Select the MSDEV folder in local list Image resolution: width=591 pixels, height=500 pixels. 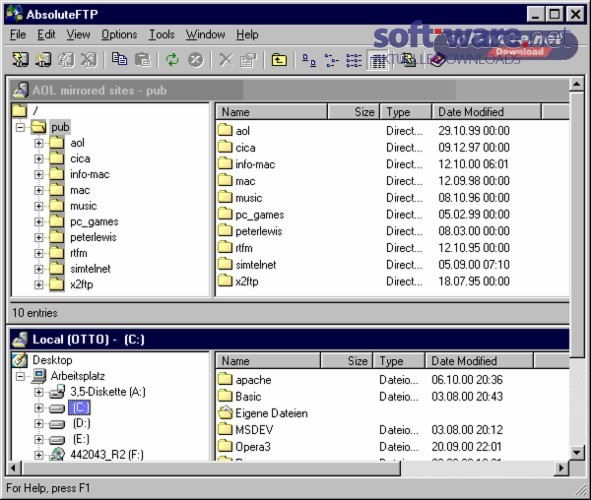coord(254,430)
